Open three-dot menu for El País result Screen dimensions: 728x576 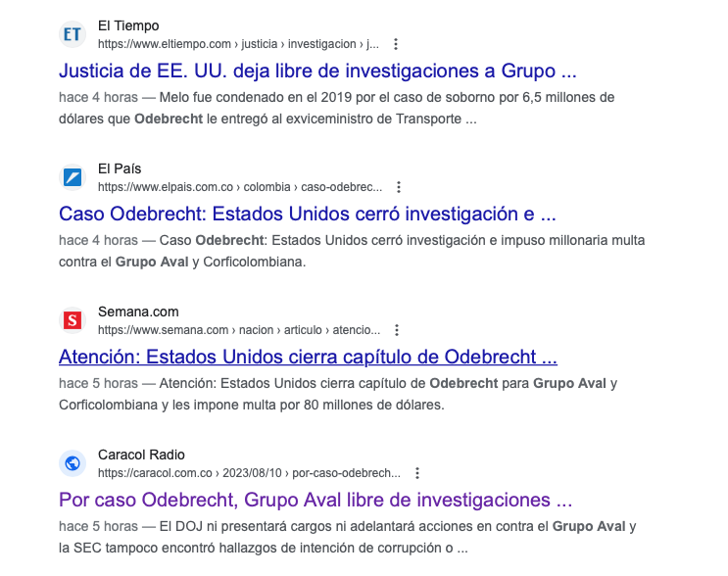[399, 187]
